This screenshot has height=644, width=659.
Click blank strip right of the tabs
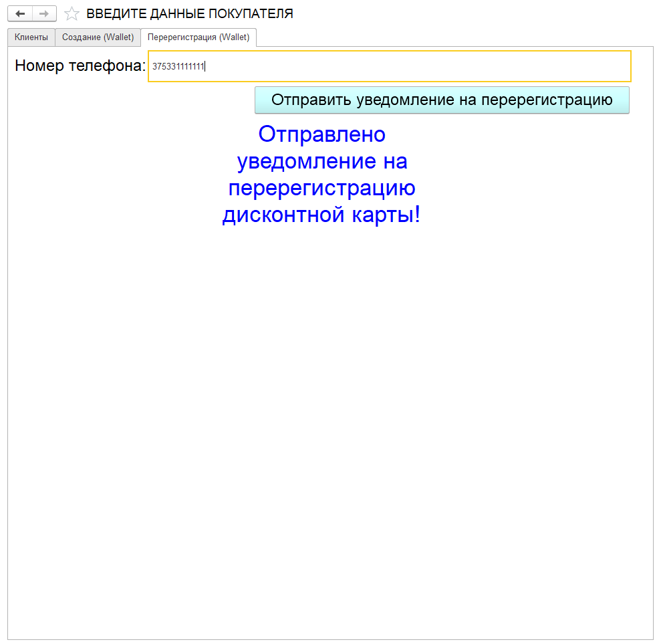pos(454,37)
